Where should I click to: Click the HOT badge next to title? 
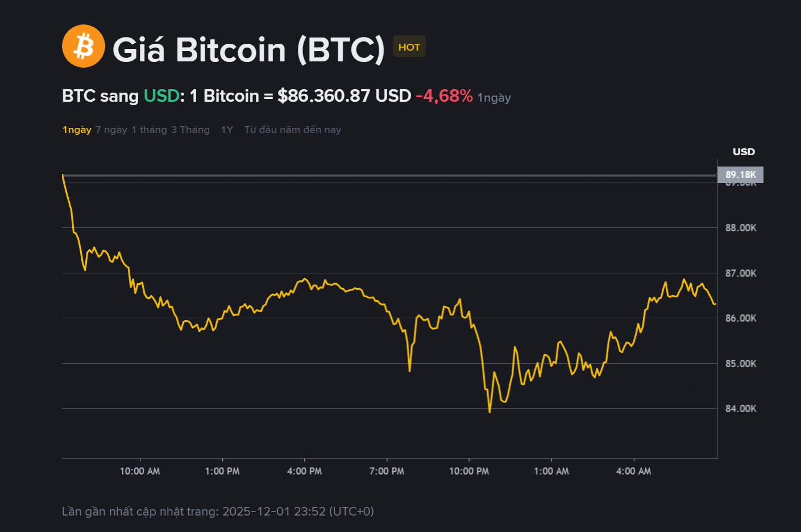click(x=409, y=47)
